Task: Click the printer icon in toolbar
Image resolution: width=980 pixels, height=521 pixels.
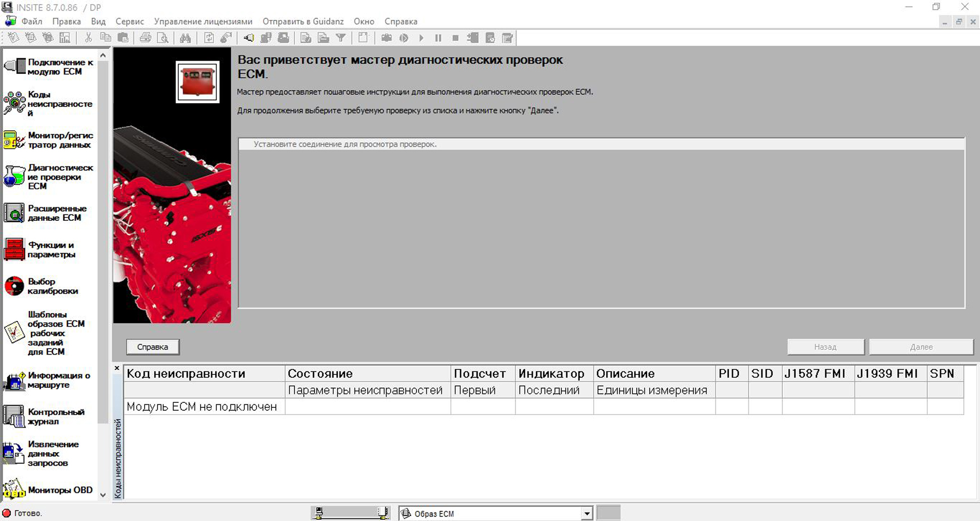Action: click(x=145, y=38)
